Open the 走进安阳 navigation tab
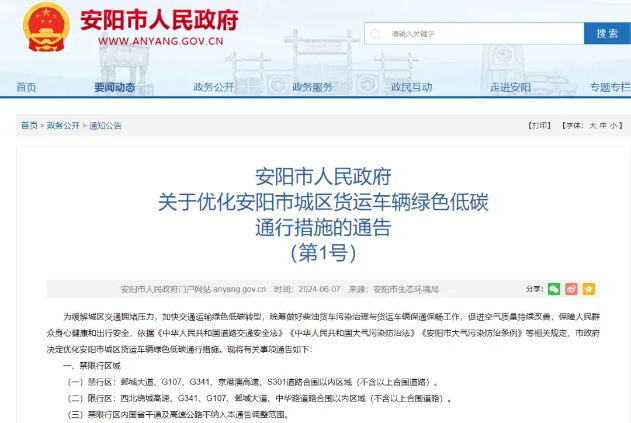 (510, 87)
